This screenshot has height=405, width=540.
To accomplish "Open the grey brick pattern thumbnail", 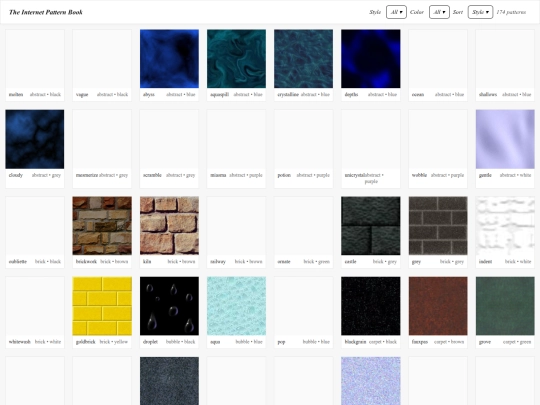I will click(x=438, y=226).
